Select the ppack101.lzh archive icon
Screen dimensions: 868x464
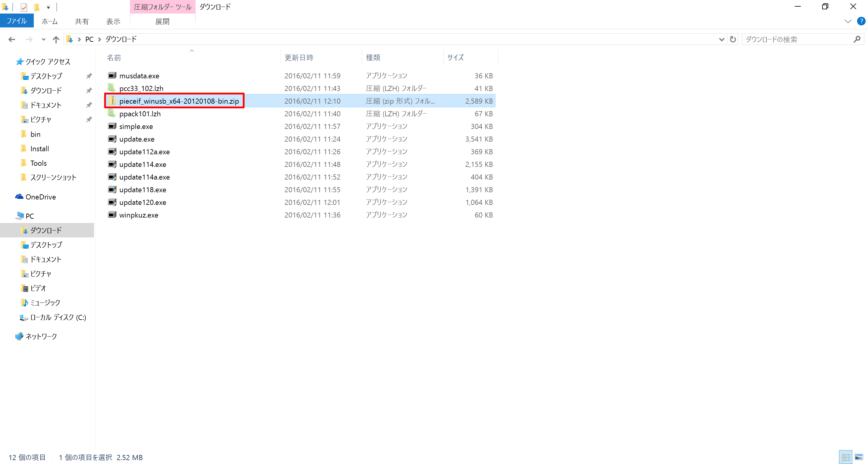click(112, 113)
